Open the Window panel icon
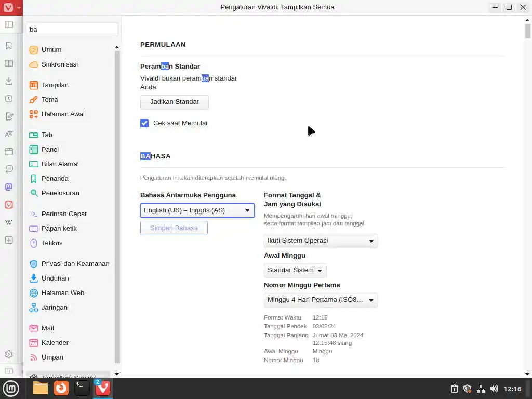This screenshot has height=399, width=532. coord(9,152)
